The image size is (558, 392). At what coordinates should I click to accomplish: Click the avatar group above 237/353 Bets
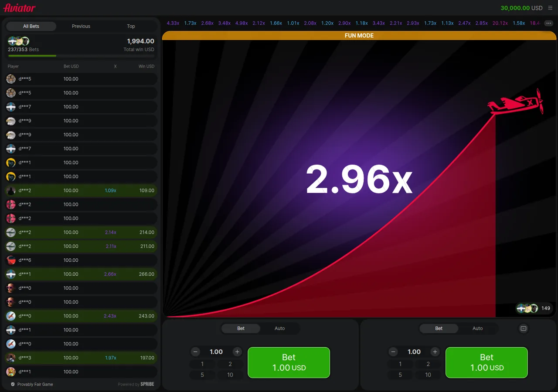tap(19, 41)
